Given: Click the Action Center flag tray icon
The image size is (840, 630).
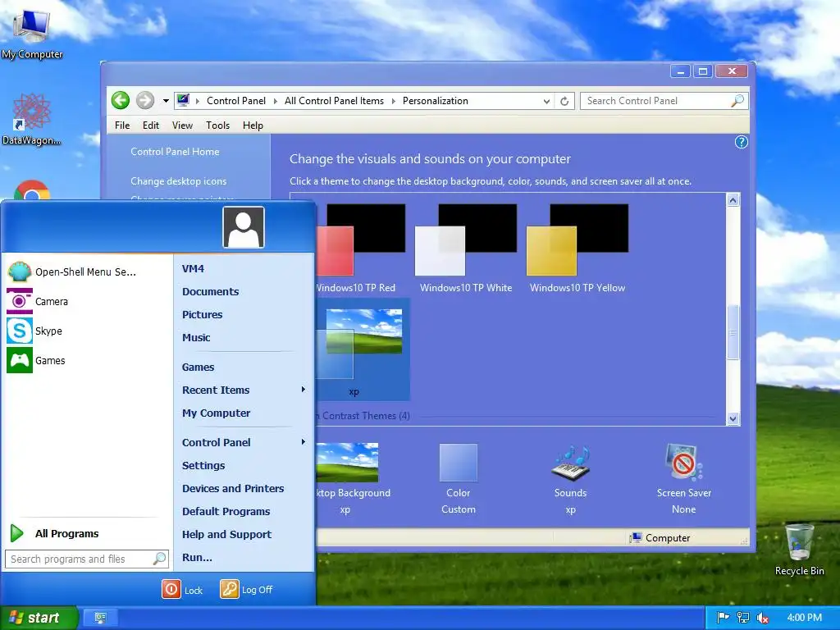Looking at the screenshot, I should click(x=724, y=618).
